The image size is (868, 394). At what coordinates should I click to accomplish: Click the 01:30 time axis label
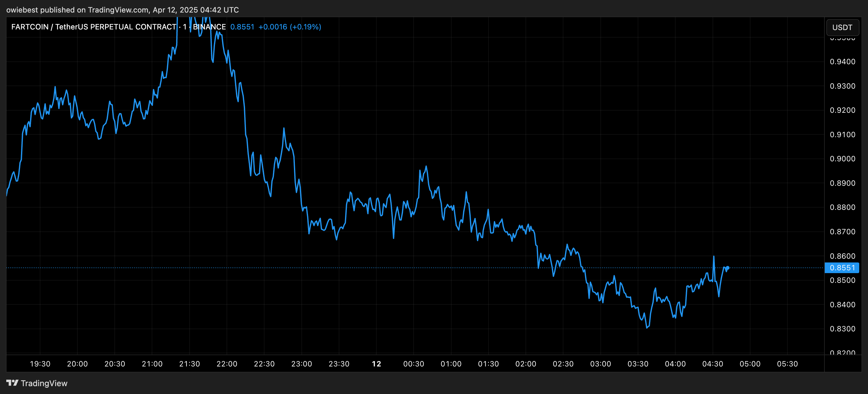[x=489, y=364]
